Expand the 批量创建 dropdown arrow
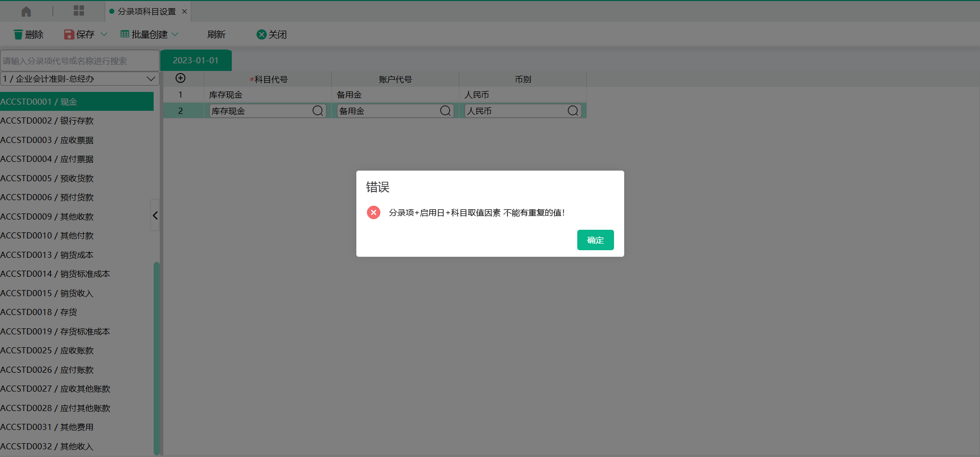Viewport: 980px width, 457px height. click(x=175, y=34)
